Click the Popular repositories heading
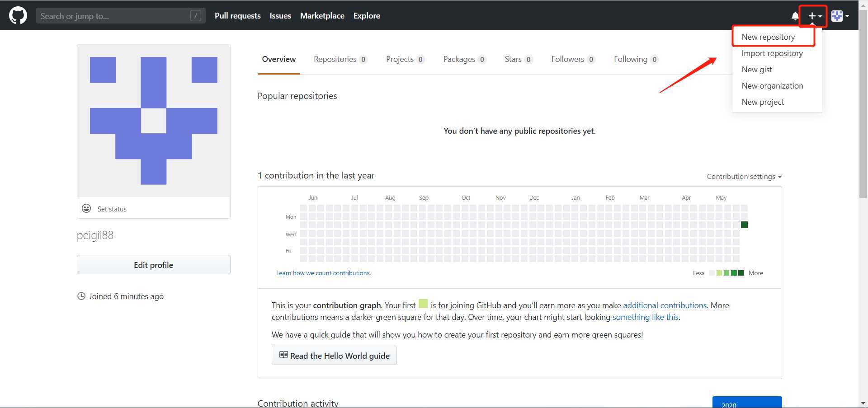This screenshot has height=408, width=868. pyautogui.click(x=297, y=96)
